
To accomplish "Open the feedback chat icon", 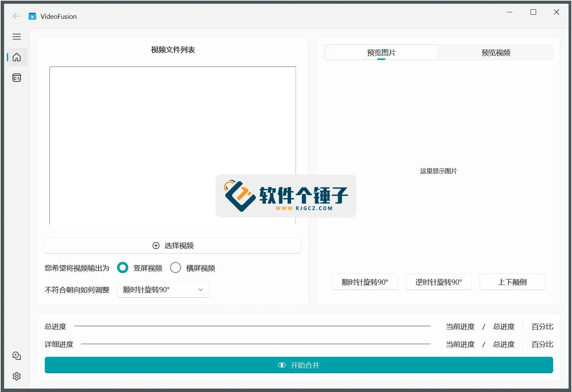I will pos(16,356).
